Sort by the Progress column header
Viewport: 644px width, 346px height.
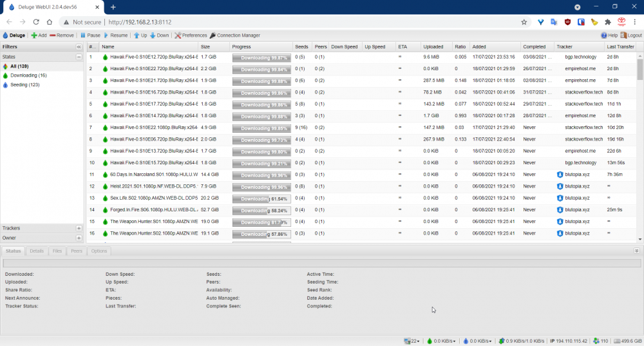[x=261, y=47]
